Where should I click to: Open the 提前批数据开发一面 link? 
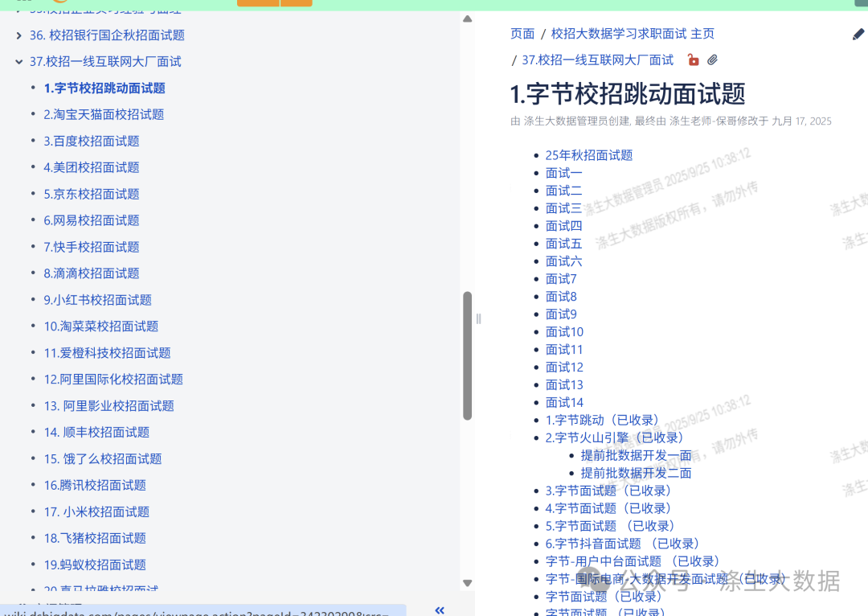(636, 455)
